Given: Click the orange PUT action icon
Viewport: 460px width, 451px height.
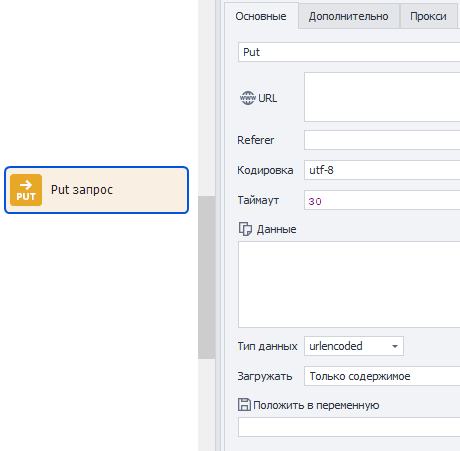Looking at the screenshot, I should coord(26,190).
